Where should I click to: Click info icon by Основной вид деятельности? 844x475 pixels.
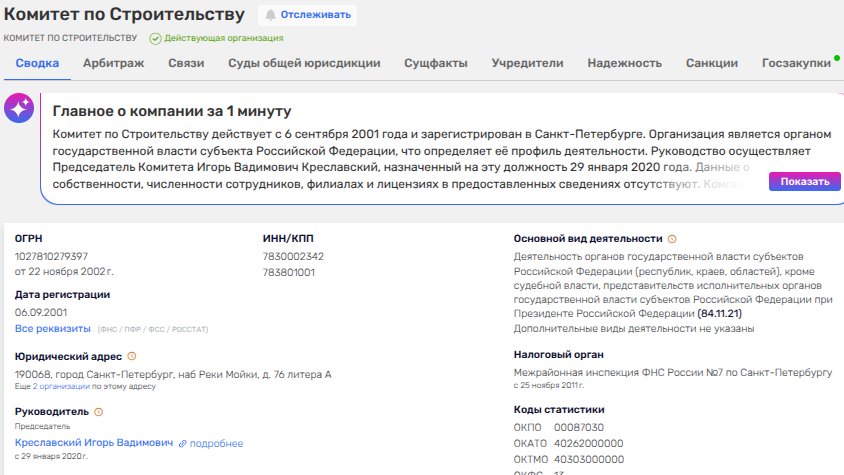point(672,239)
